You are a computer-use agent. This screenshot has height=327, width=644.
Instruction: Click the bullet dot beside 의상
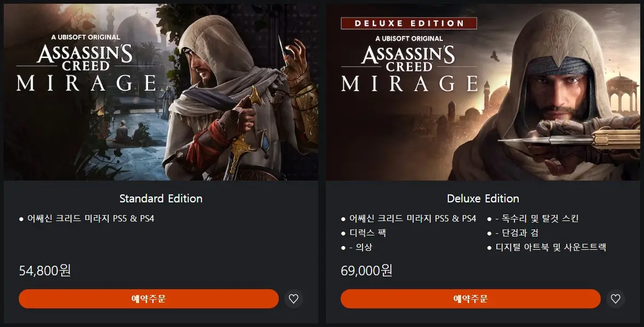342,247
